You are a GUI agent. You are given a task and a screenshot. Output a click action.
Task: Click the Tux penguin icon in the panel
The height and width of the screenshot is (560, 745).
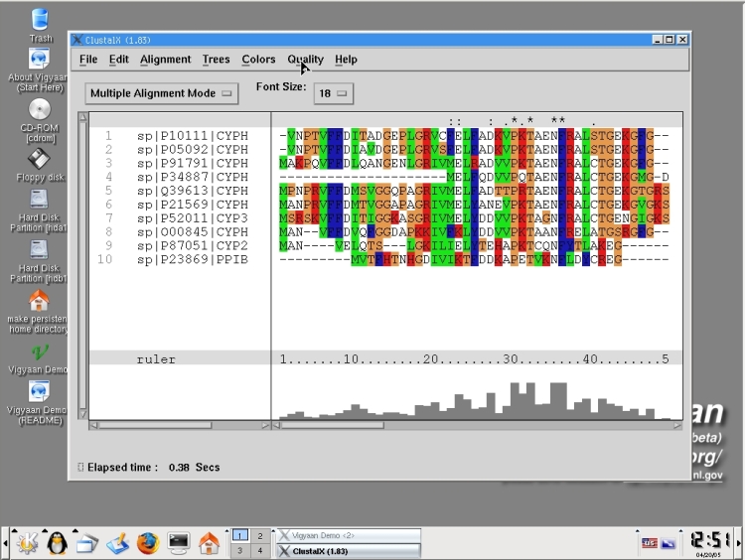point(57,543)
